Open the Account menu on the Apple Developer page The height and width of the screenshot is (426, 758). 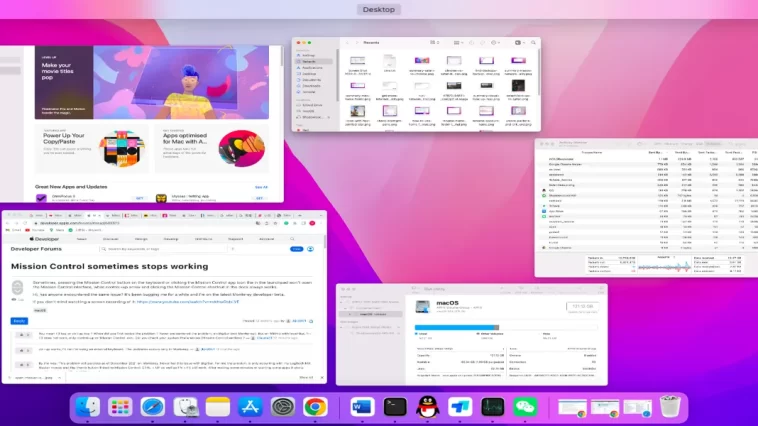(266, 239)
